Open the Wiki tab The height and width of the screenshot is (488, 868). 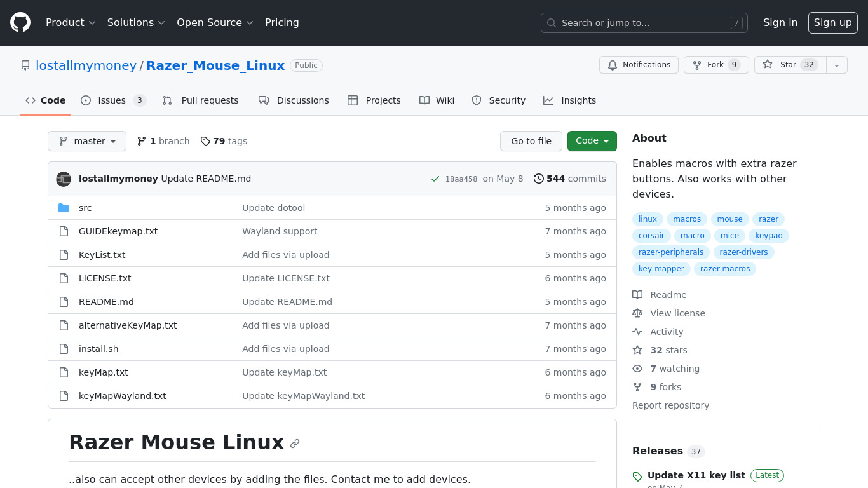[437, 100]
